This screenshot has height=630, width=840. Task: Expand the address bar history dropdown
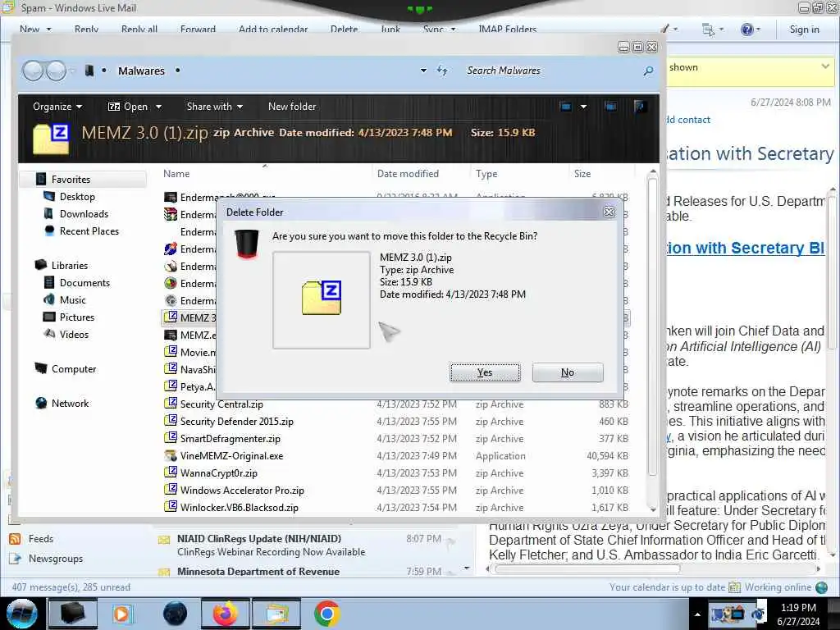click(423, 71)
